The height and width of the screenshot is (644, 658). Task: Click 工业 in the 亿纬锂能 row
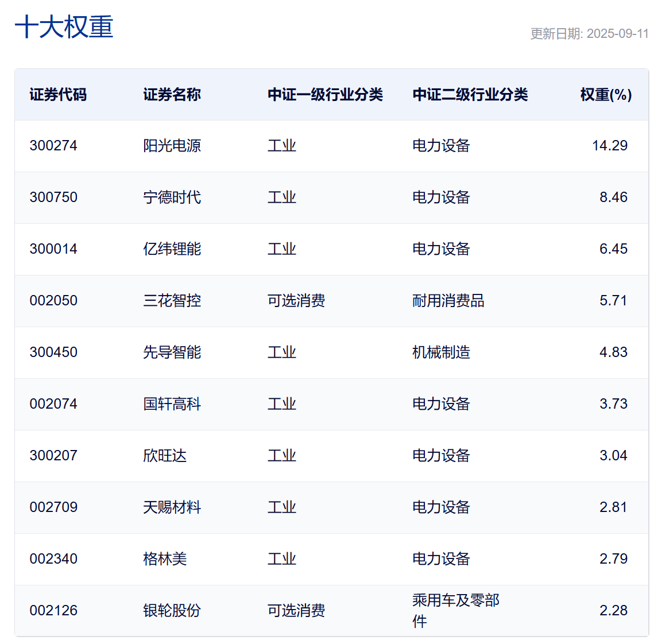[x=282, y=249]
